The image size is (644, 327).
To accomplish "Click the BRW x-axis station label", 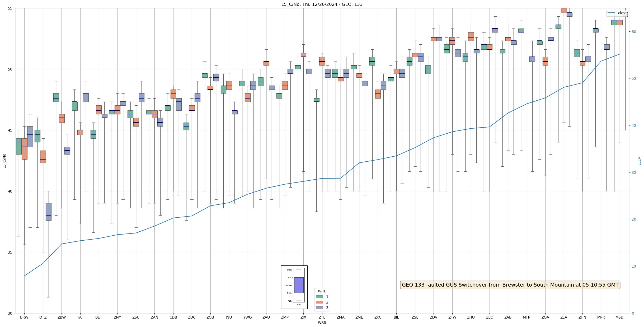I will pyautogui.click(x=24, y=317).
